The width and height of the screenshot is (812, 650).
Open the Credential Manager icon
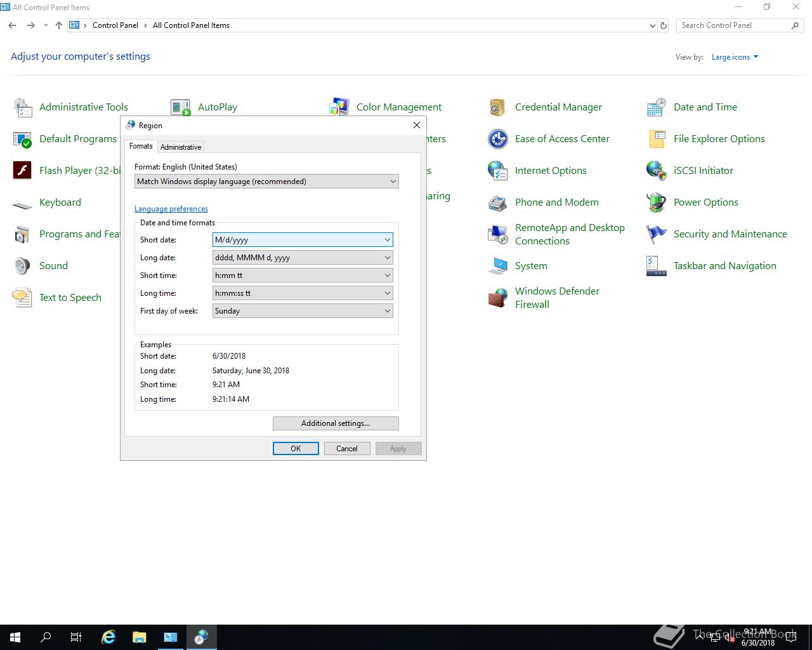pyautogui.click(x=497, y=107)
